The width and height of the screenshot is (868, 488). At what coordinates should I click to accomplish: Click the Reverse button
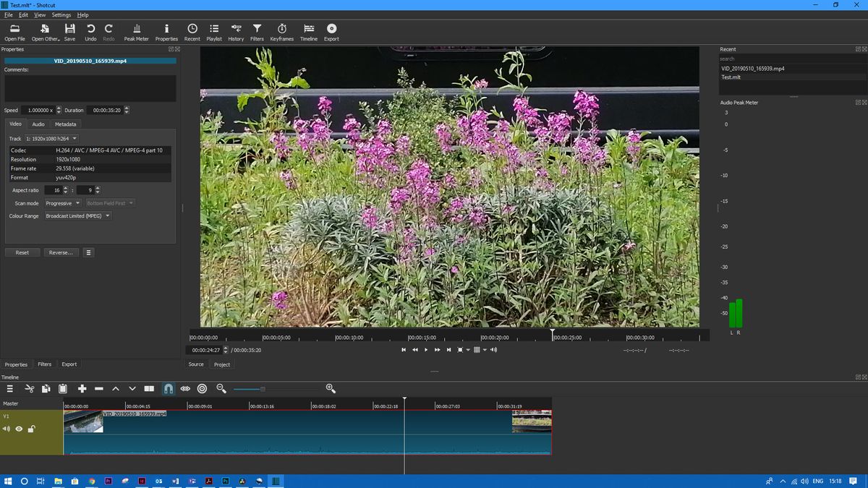pyautogui.click(x=61, y=252)
